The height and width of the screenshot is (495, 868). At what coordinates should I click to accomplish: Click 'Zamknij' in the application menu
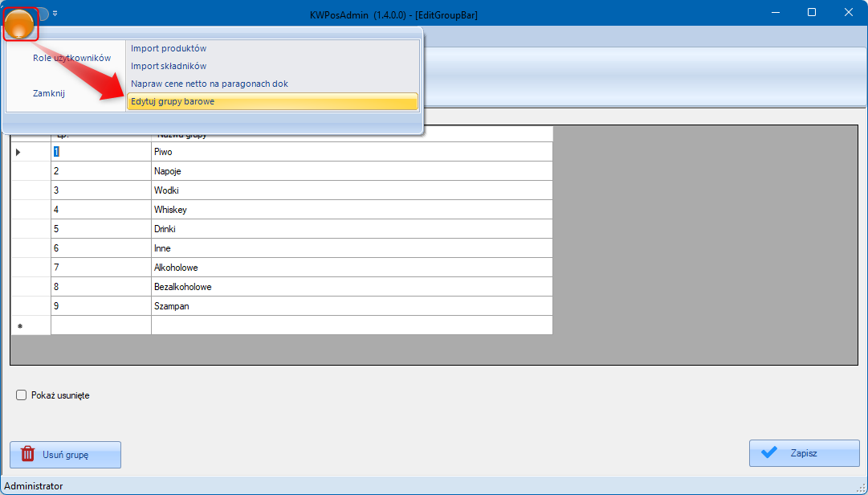click(49, 93)
